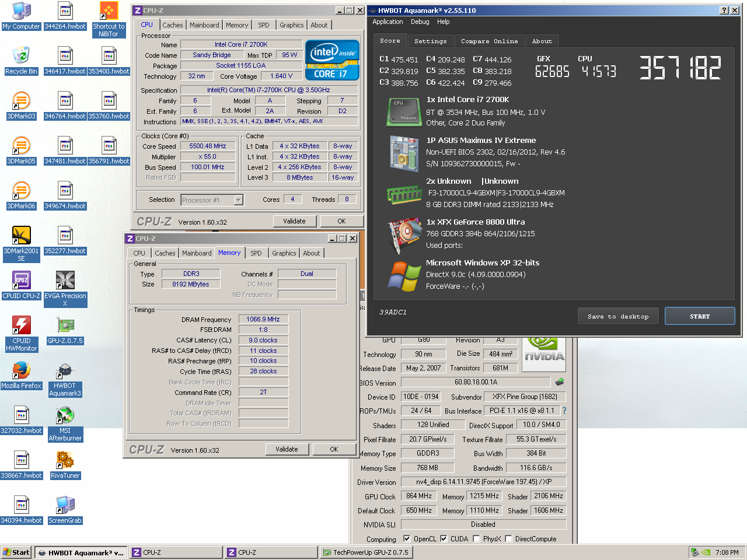This screenshot has width=747, height=560.
Task: Launch 3DMark03 desktop shortcut
Action: (x=21, y=106)
